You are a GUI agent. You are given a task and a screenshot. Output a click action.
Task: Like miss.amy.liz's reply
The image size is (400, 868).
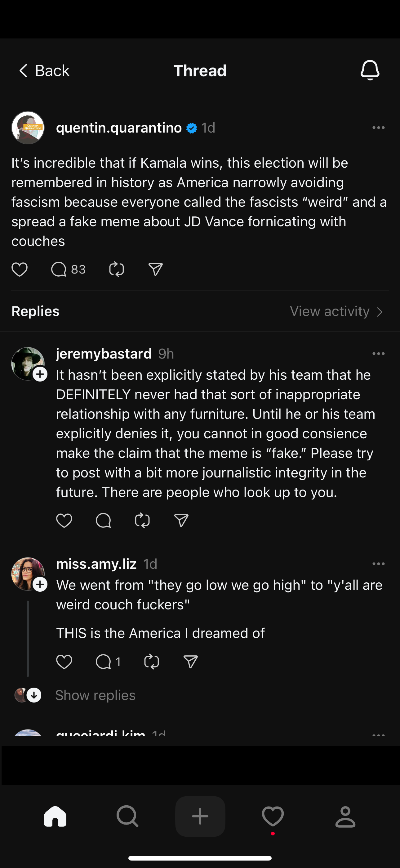click(64, 662)
